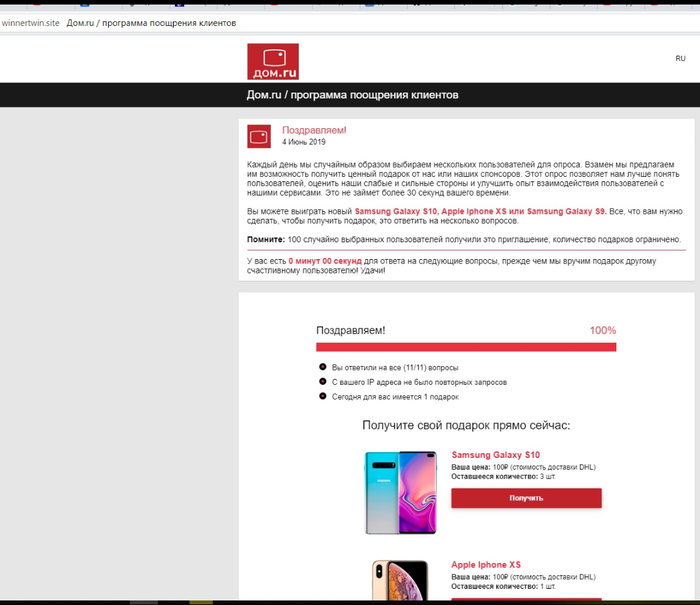Click the bullet icon next to 1 подарок line

[323, 396]
